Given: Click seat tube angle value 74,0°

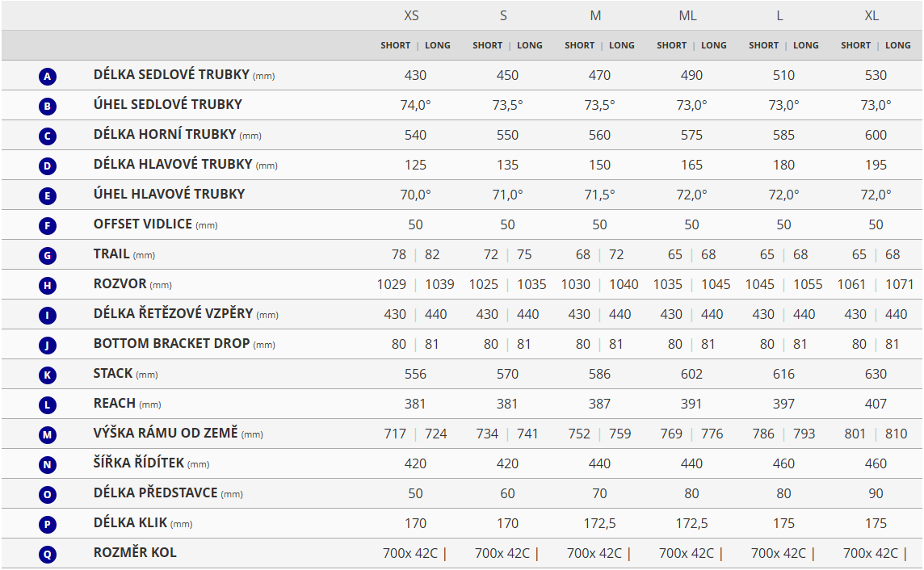Looking at the screenshot, I should pyautogui.click(x=415, y=106).
